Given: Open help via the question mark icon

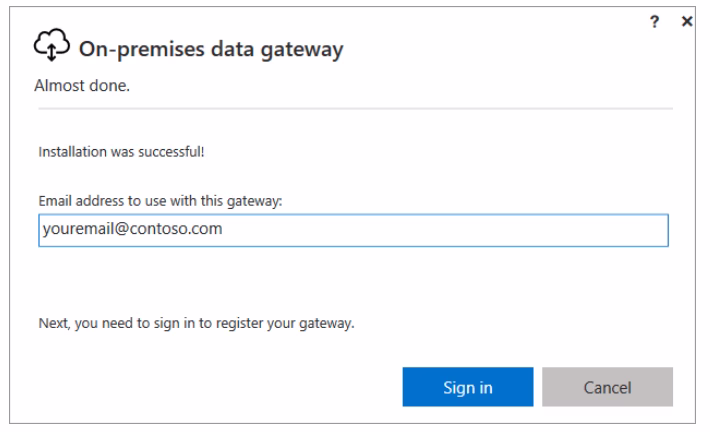Looking at the screenshot, I should (x=654, y=21).
